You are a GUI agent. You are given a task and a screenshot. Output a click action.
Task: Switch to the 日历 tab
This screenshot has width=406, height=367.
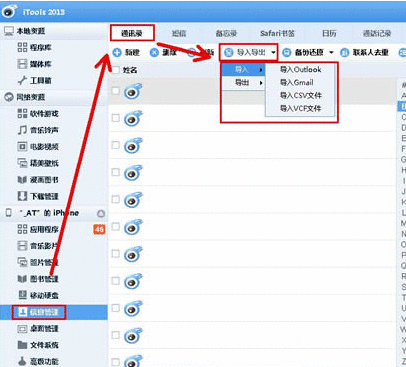click(329, 33)
